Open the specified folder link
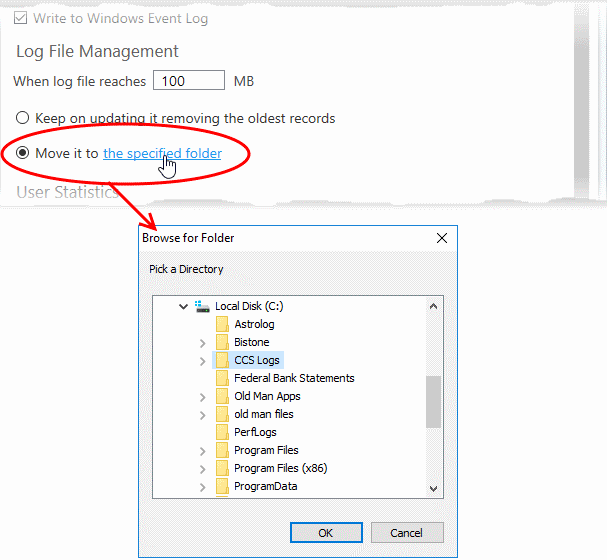 pos(162,153)
